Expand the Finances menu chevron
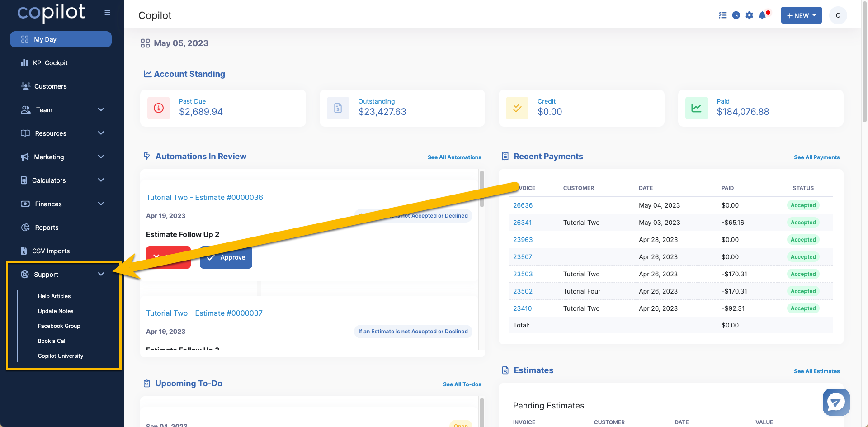The image size is (868, 427). click(101, 204)
